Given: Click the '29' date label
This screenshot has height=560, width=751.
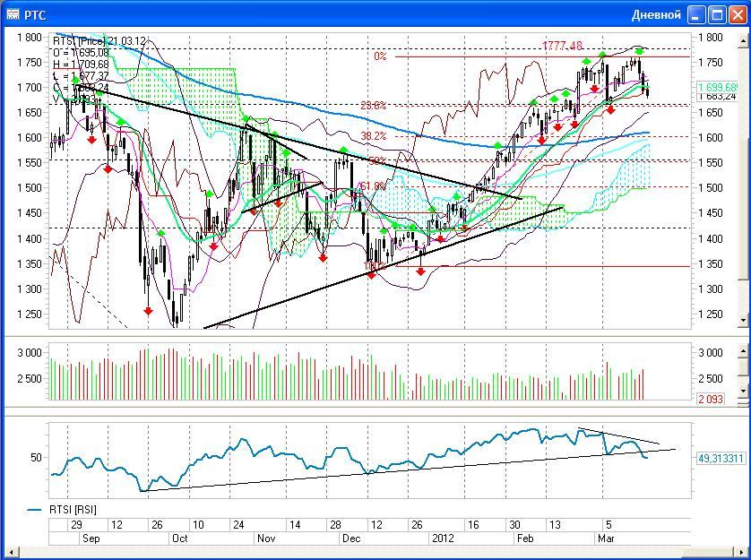Looking at the screenshot, I should 77,525.
